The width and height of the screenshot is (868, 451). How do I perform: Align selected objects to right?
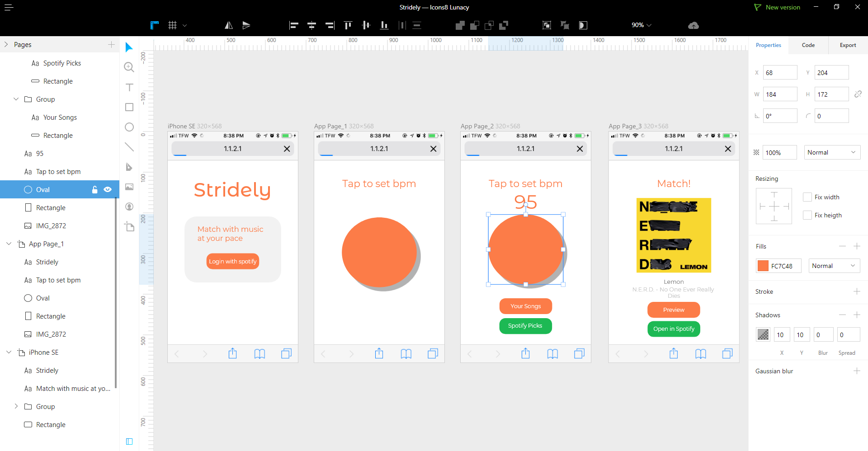(330, 25)
